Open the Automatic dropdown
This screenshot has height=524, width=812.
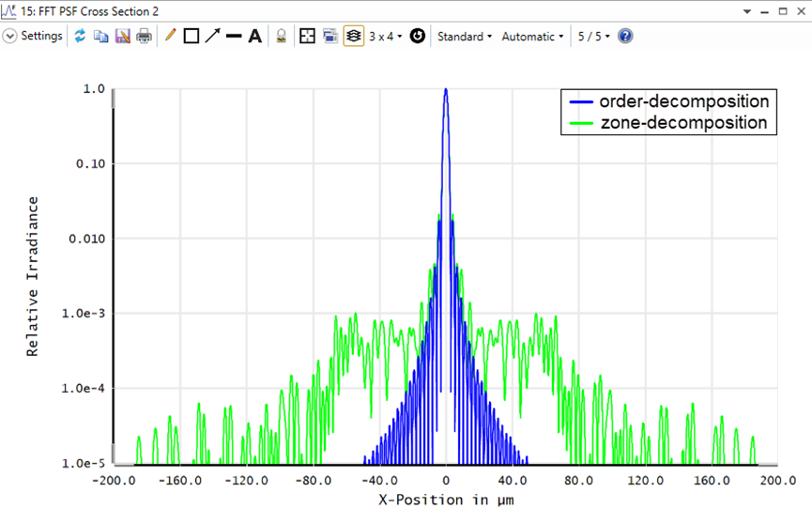click(532, 37)
